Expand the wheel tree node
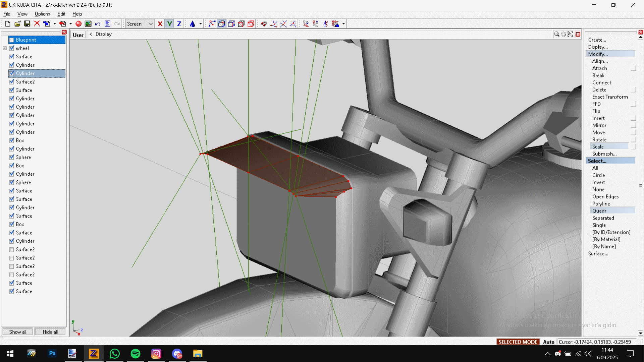Image resolution: width=644 pixels, height=362 pixels. click(5, 48)
